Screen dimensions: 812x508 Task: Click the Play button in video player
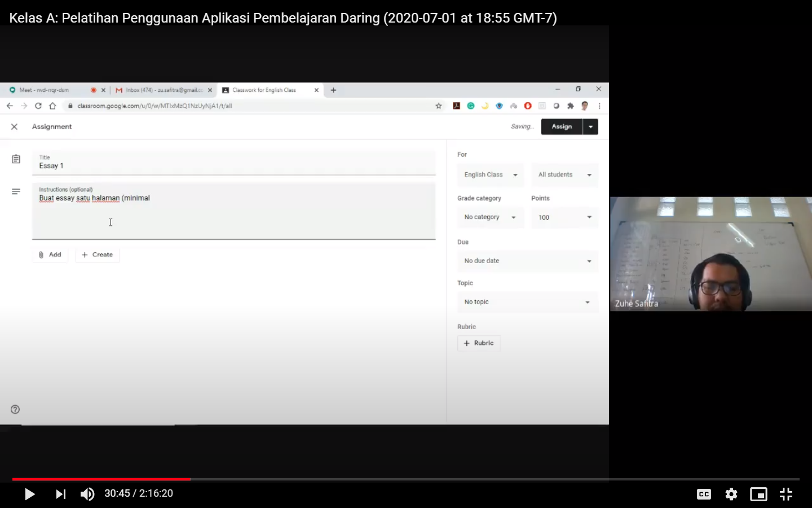point(30,494)
